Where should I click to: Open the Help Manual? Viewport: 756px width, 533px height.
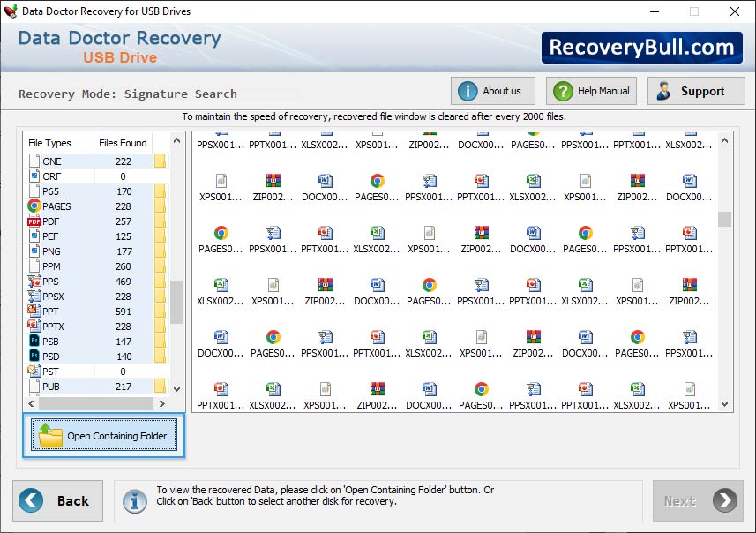[591, 91]
